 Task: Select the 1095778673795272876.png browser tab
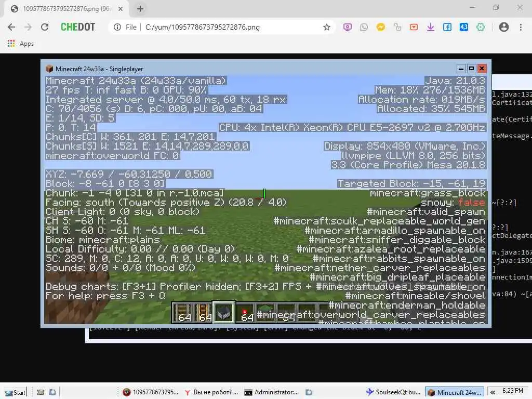(66, 9)
